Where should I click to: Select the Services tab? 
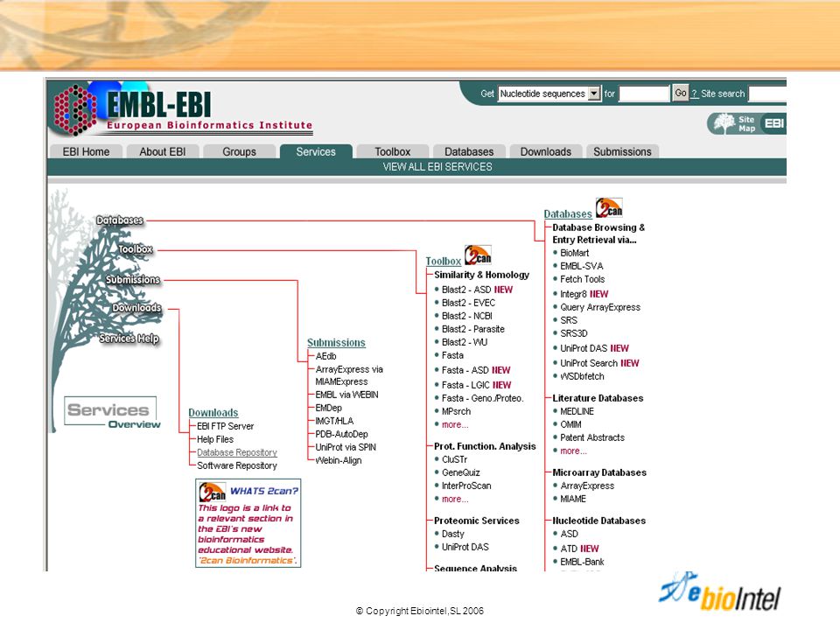tap(316, 151)
